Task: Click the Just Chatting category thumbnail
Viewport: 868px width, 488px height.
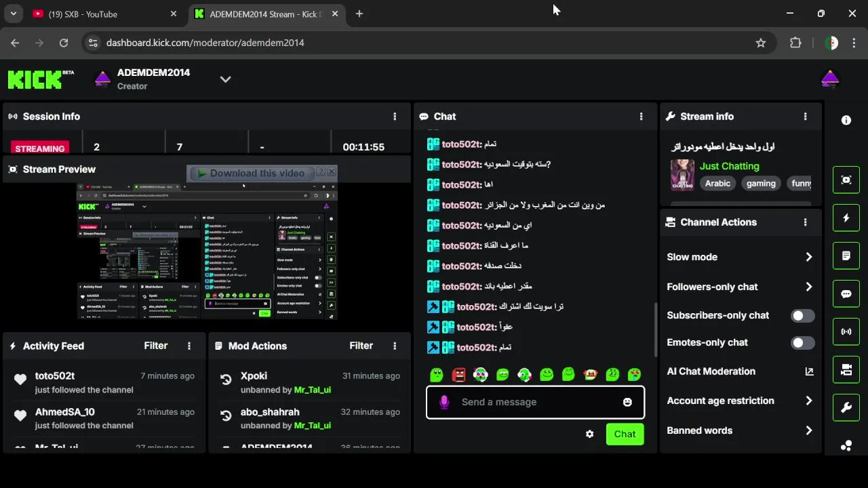Action: [682, 175]
